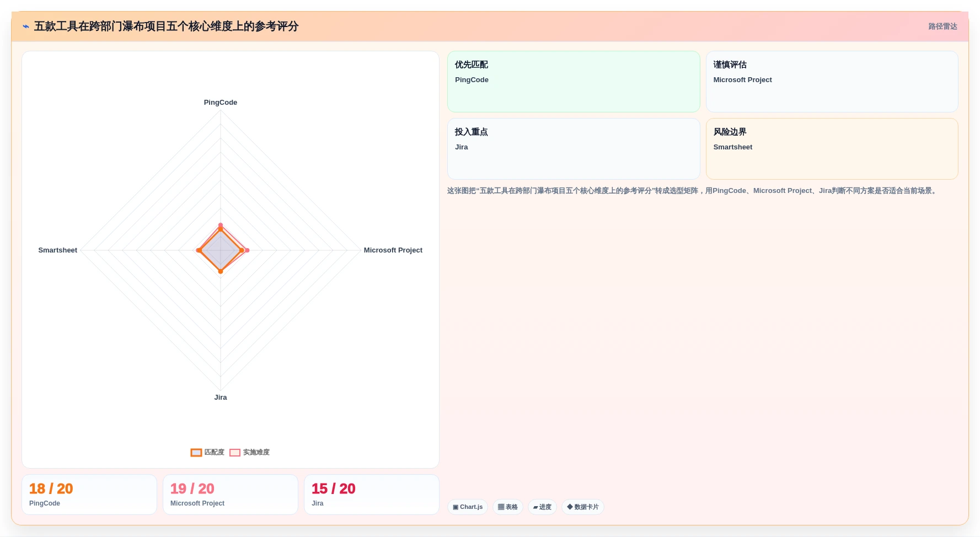The image size is (980, 537).
Task: Click the 实施难度 legend text
Action: tap(256, 452)
